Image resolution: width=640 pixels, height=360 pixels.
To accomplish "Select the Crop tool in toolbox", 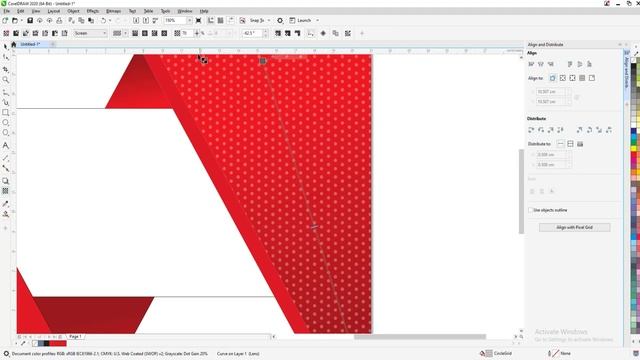I will (5, 69).
